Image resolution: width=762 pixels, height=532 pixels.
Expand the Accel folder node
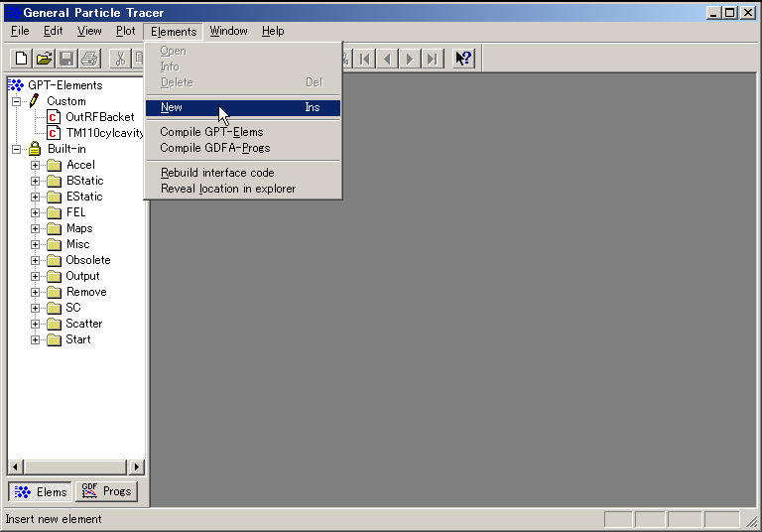pyautogui.click(x=35, y=165)
